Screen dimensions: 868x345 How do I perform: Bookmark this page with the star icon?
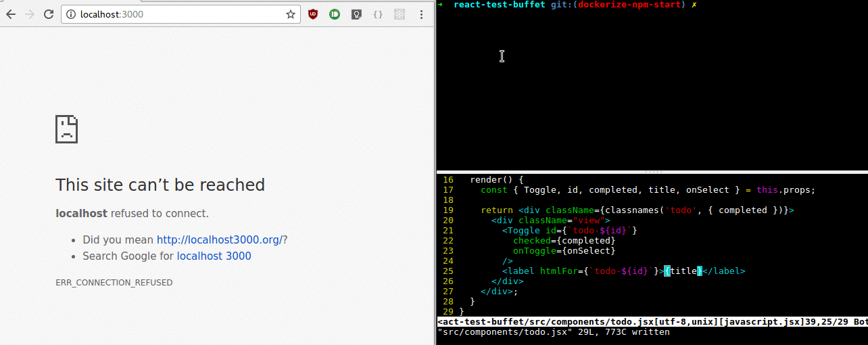click(291, 14)
